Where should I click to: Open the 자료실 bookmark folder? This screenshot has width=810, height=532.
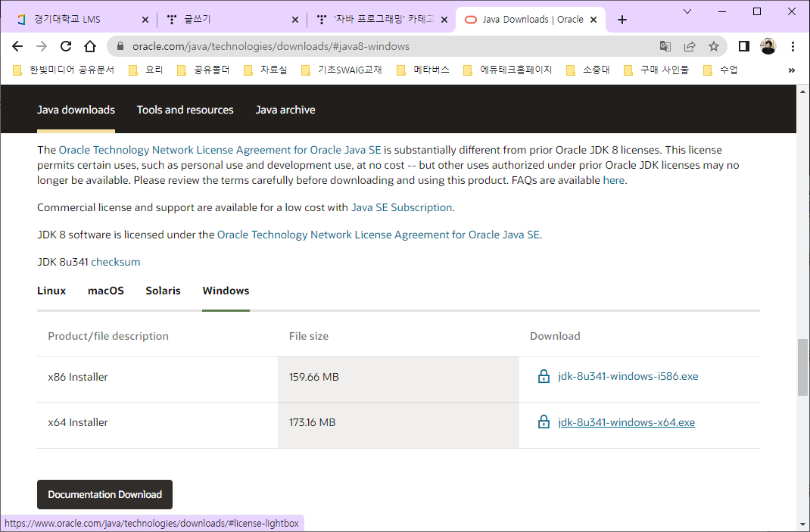[265, 70]
